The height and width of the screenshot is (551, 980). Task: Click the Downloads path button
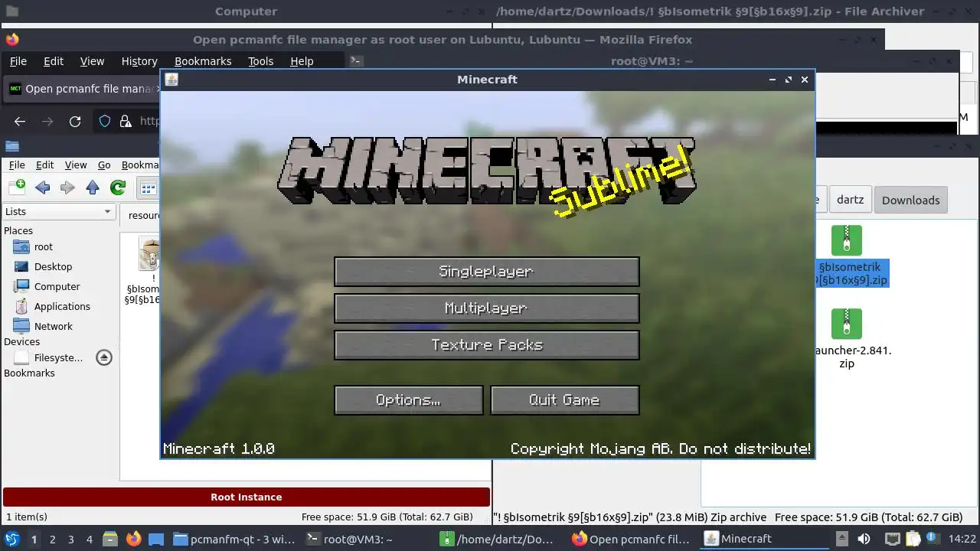click(910, 200)
